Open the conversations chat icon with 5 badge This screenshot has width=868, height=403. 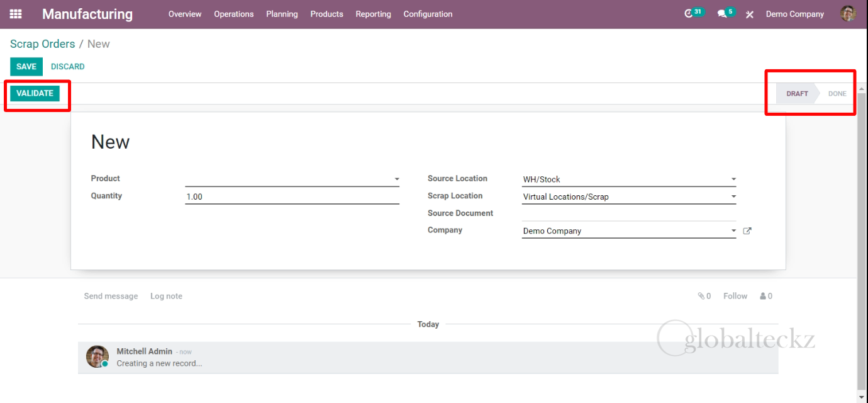[x=726, y=13]
